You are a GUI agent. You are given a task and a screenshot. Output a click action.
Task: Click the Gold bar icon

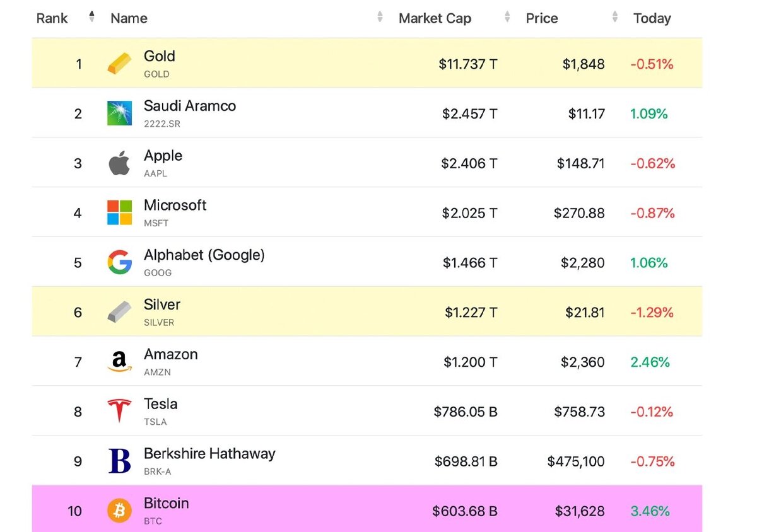click(x=119, y=64)
